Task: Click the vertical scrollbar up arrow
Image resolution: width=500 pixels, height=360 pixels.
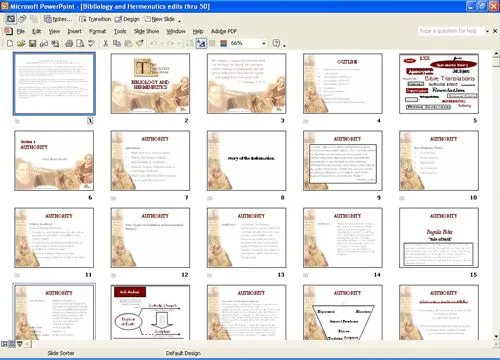Action: pos(496,53)
